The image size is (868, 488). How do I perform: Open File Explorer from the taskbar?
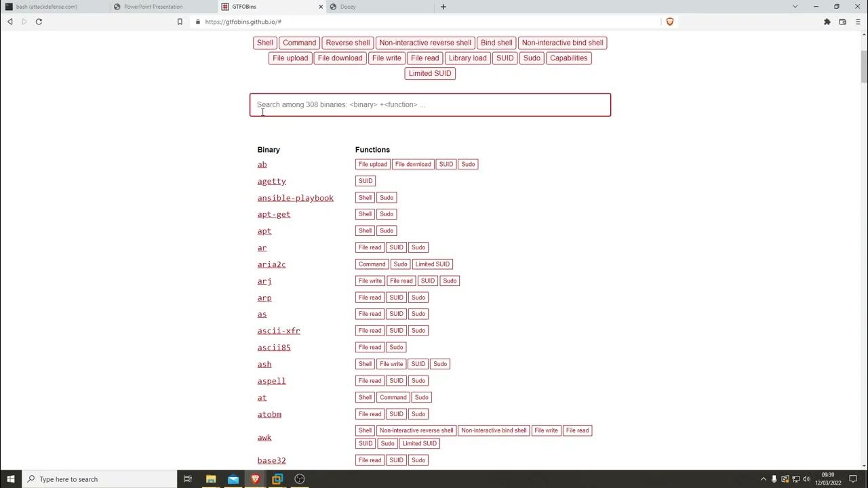[211, 479]
